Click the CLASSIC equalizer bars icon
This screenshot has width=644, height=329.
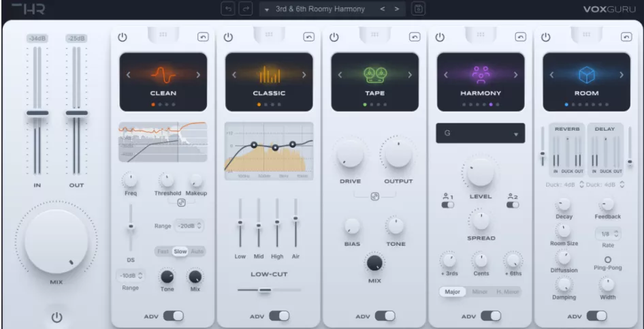coord(270,74)
